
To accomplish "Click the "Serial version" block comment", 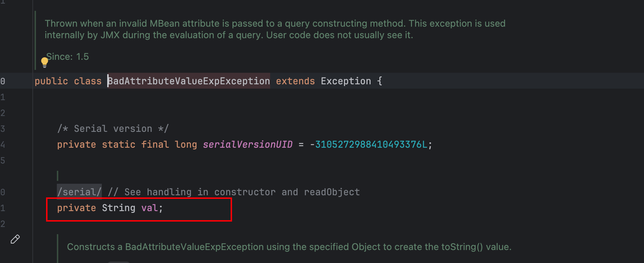I will 113,129.
